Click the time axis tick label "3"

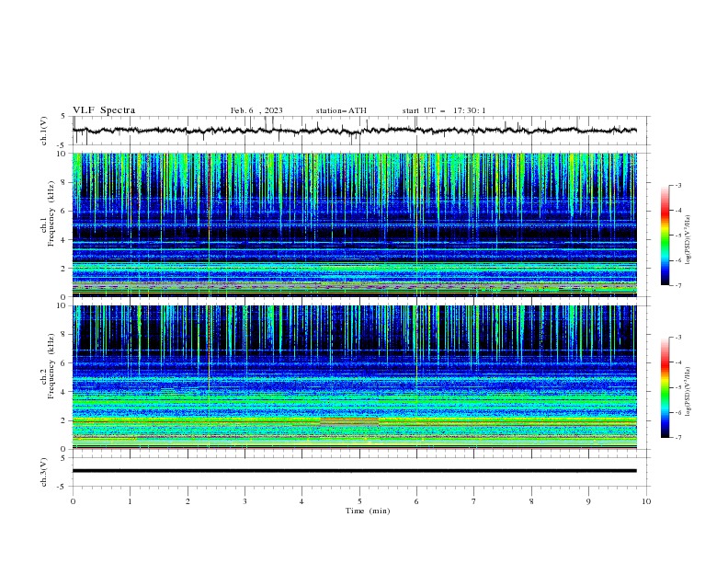pos(245,501)
